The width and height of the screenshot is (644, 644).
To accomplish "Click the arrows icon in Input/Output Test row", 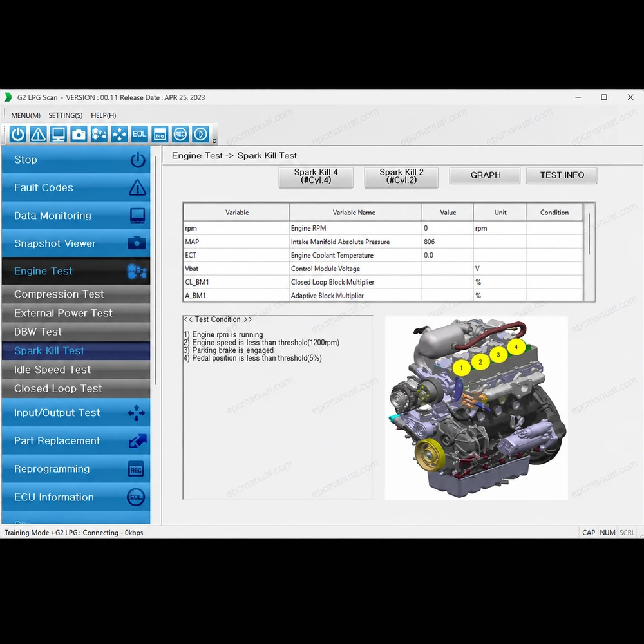I will tap(137, 413).
